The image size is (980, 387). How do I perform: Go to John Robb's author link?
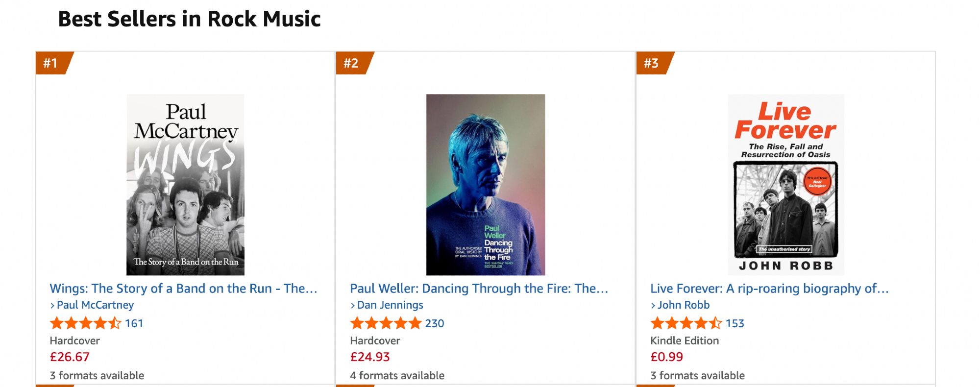pos(683,305)
